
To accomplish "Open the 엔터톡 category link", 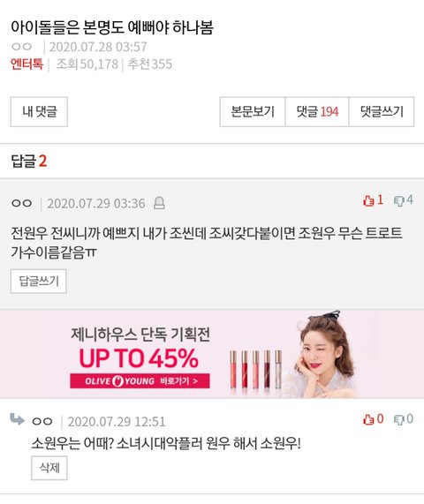I will 26,64.
